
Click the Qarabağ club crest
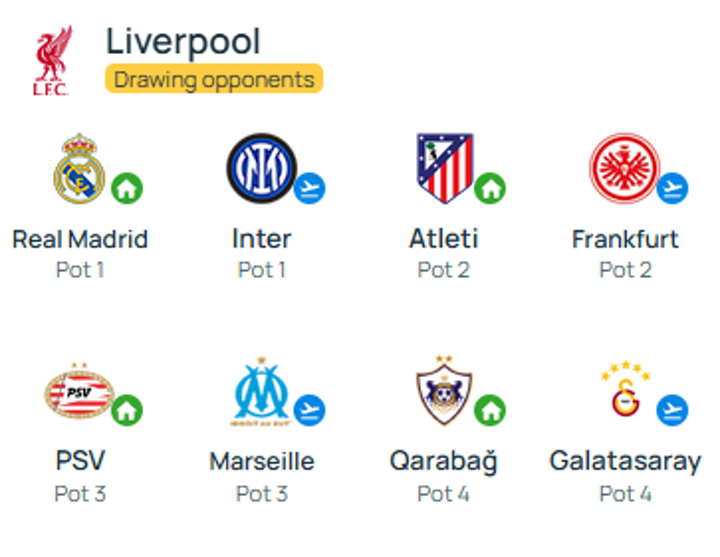pyautogui.click(x=444, y=392)
